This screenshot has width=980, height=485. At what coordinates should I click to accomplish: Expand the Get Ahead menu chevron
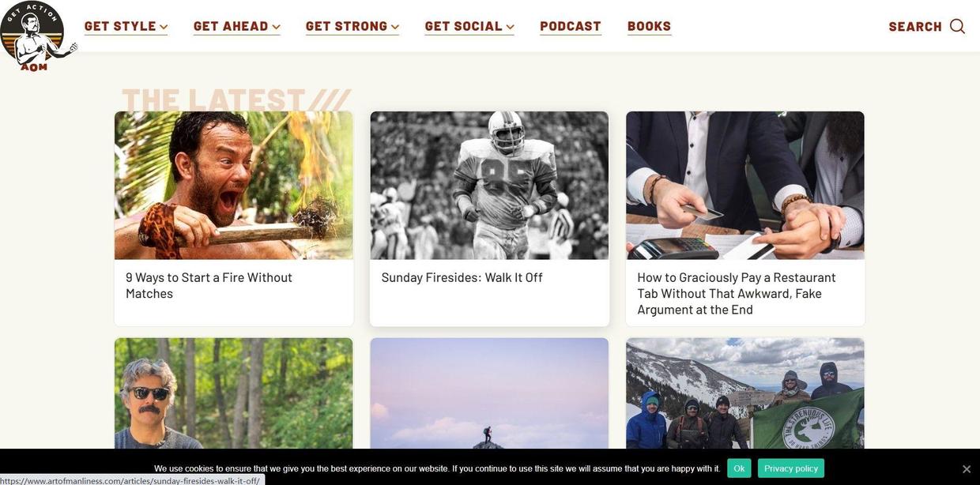(x=276, y=27)
